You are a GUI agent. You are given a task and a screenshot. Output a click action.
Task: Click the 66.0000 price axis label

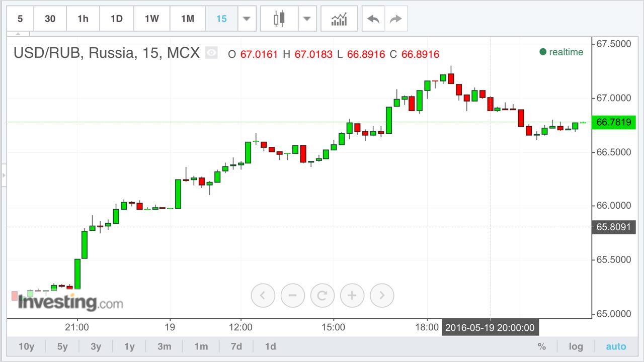click(x=613, y=206)
